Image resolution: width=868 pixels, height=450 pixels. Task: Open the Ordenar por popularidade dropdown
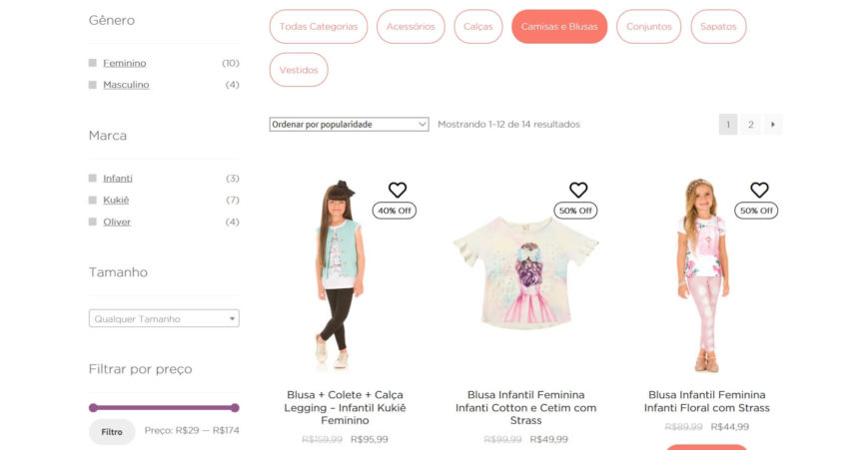[x=349, y=125]
